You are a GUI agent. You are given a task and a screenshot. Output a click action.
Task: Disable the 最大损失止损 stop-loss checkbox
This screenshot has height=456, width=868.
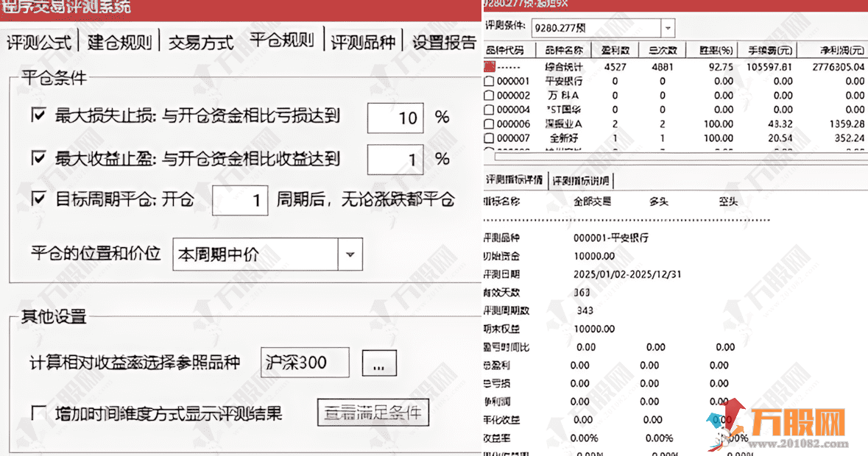coord(38,115)
